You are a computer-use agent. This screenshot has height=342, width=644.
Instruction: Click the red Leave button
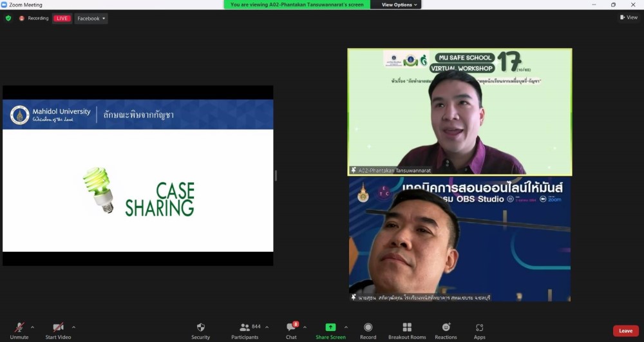(625, 330)
